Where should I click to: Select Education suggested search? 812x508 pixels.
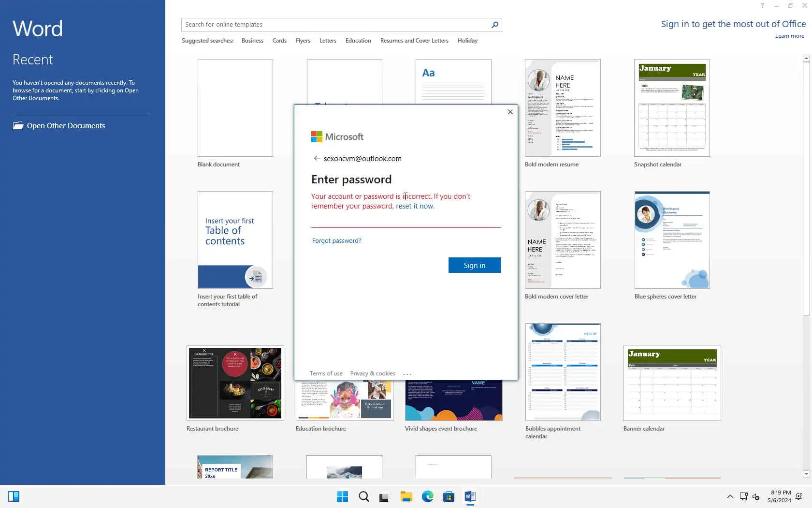[x=358, y=41]
